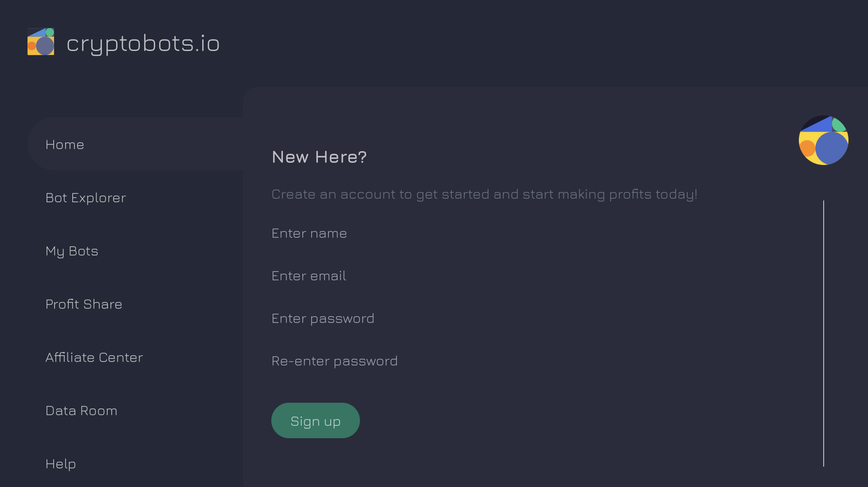The width and height of the screenshot is (868, 487).
Task: Go to the Home section
Action: coord(65,145)
